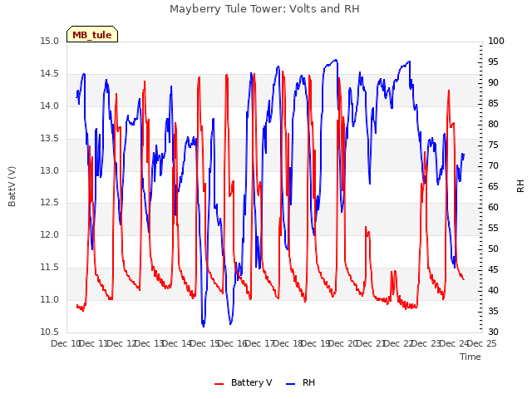Click the RH right axis label
Screen dimensions: 532x399
520,186
